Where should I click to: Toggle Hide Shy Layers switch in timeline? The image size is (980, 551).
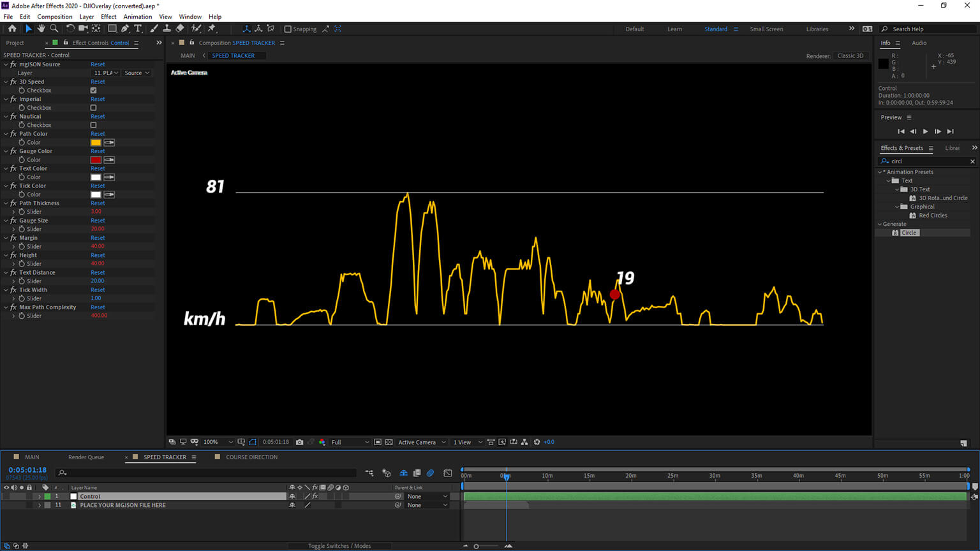tap(404, 473)
